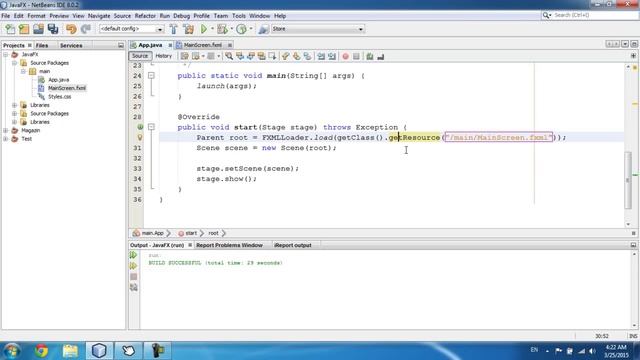Click the Stop square icon in Output
Viewport: 640px width, 360px height.
(x=133, y=277)
